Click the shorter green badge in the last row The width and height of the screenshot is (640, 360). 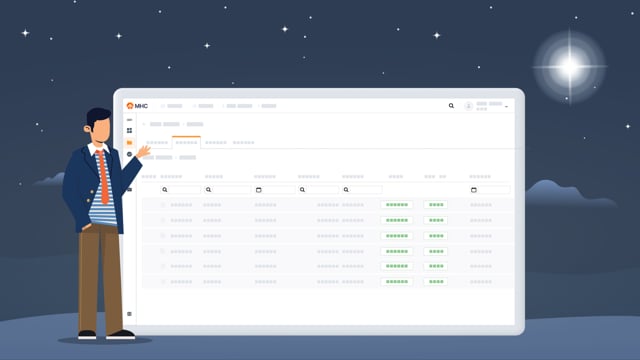(436, 282)
